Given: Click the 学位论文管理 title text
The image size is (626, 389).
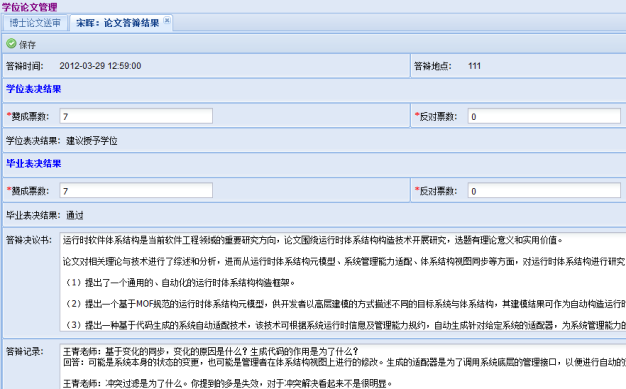Looking at the screenshot, I should [30, 7].
